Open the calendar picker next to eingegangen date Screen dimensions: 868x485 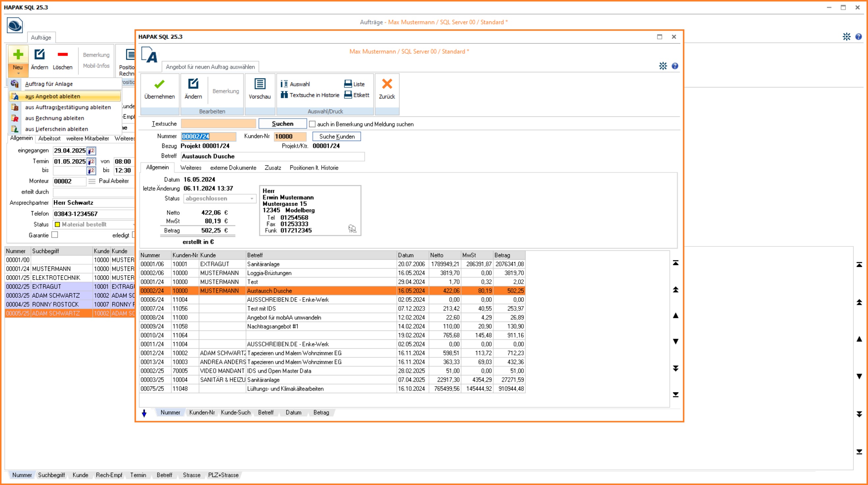coord(91,151)
